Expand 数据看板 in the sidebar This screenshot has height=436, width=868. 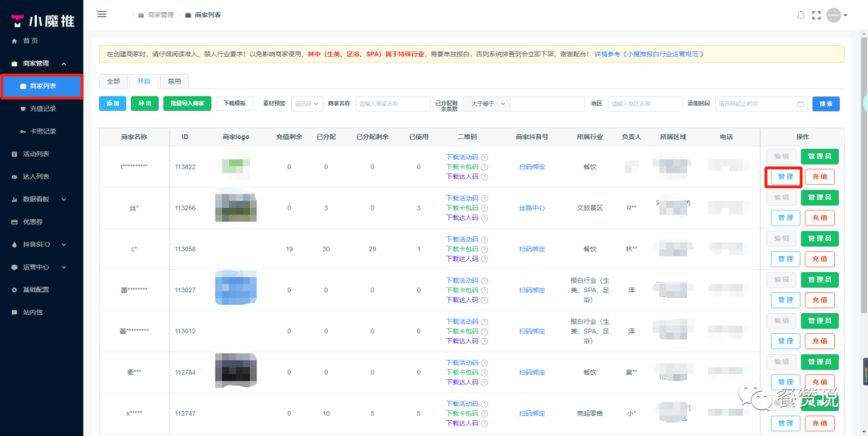(42, 199)
